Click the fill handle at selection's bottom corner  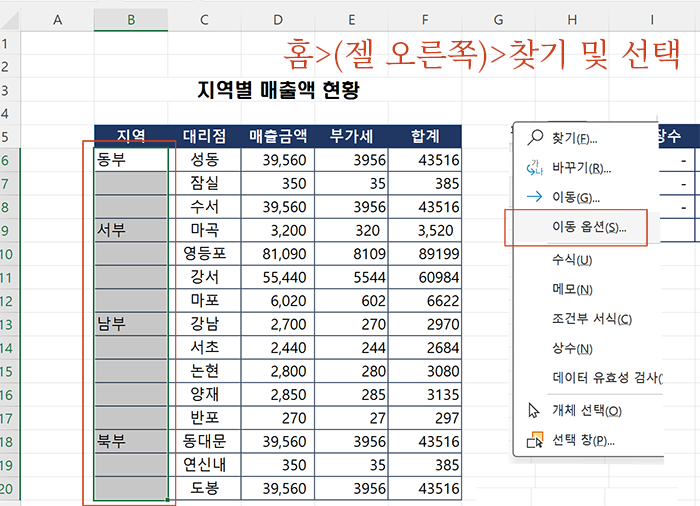168,500
